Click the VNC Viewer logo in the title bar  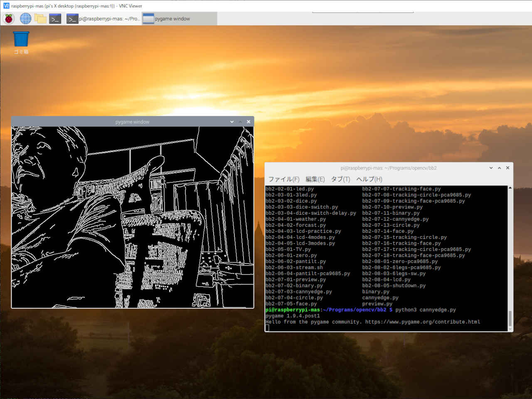(x=6, y=6)
